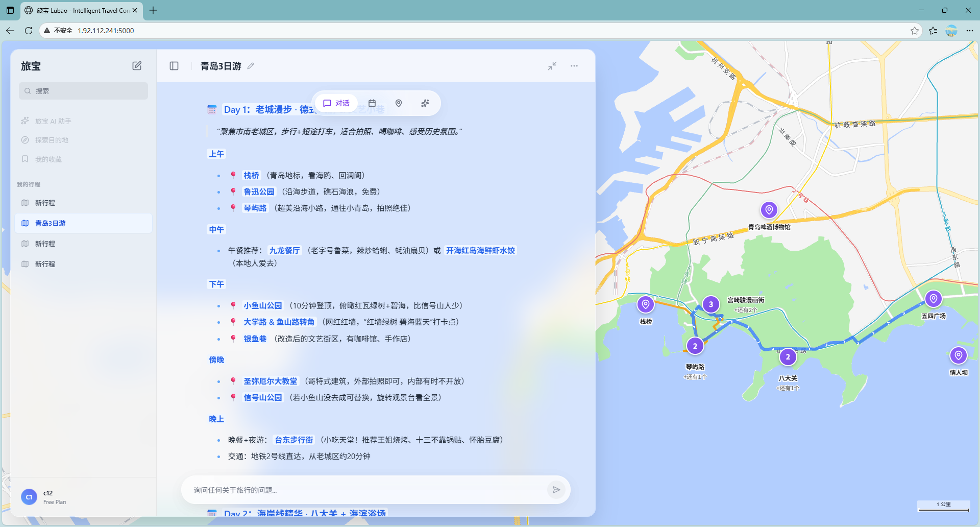Click the red pin icon beside 栈桥

[x=233, y=175]
